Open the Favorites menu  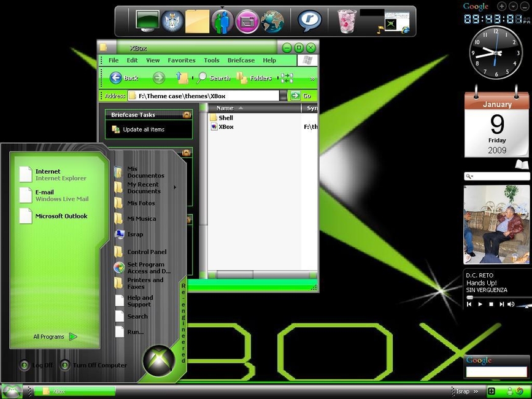click(182, 60)
